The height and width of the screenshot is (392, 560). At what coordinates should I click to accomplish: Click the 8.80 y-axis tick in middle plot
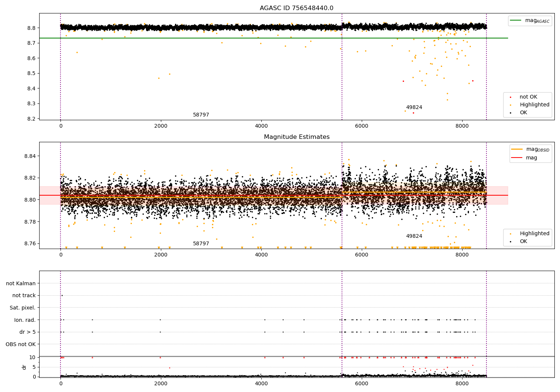[30, 200]
